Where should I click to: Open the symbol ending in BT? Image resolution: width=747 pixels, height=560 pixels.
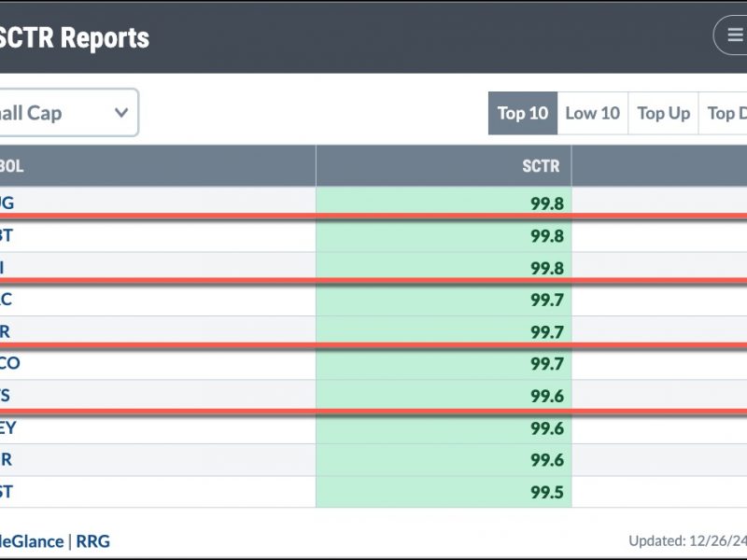[x=7, y=235]
